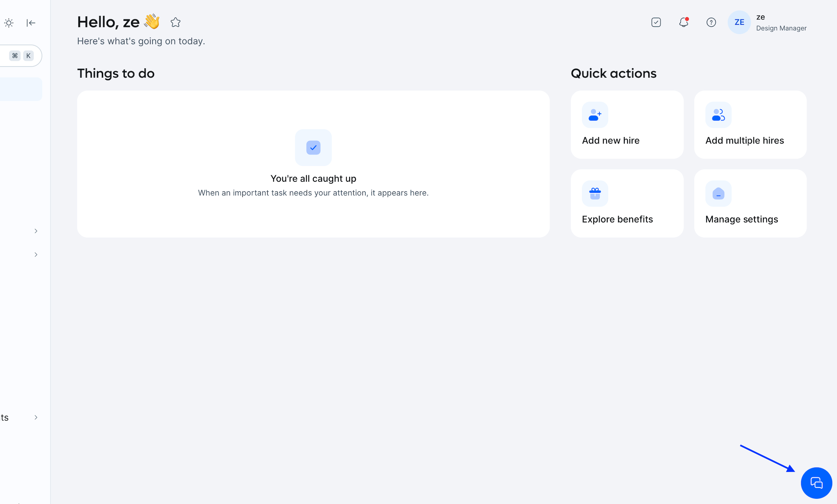Select the highlighted sidebar menu item
Screen dimensions: 837x504
click(x=20, y=89)
